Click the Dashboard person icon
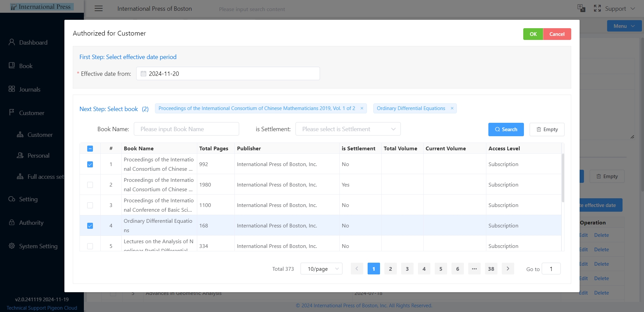 [12, 42]
